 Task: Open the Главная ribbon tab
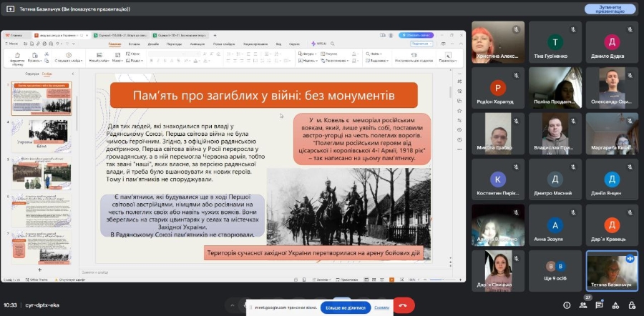tap(114, 44)
